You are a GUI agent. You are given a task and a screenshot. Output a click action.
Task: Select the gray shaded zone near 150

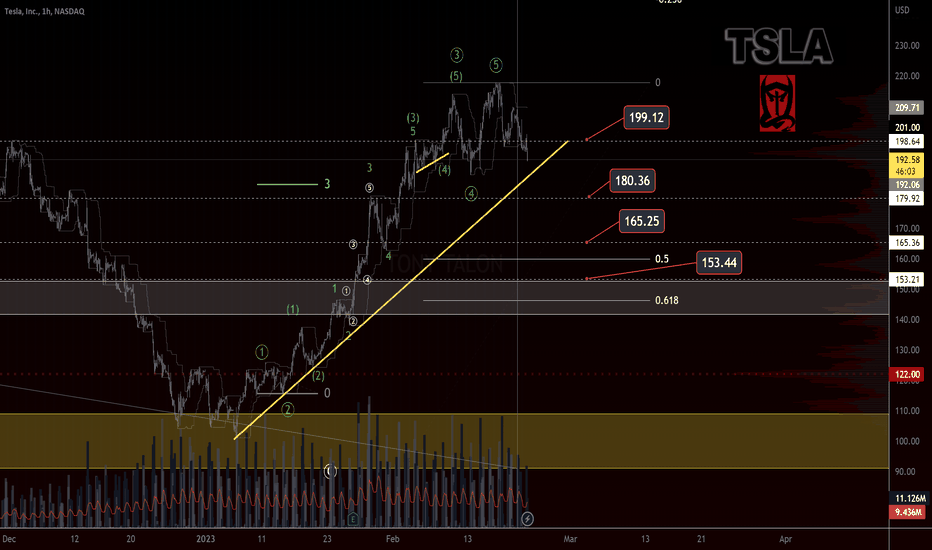click(x=444, y=298)
